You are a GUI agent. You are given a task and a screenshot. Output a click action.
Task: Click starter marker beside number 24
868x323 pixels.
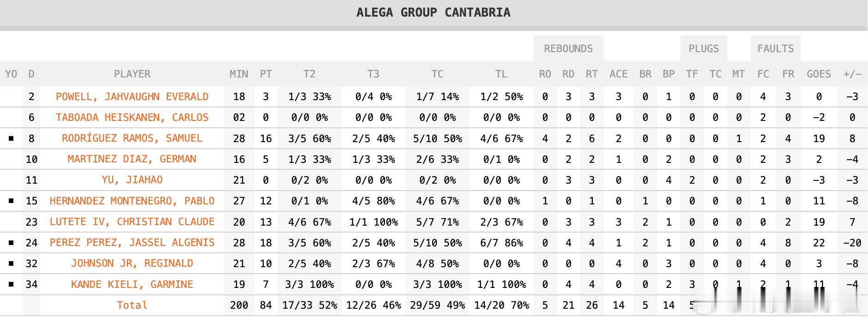pos(11,243)
